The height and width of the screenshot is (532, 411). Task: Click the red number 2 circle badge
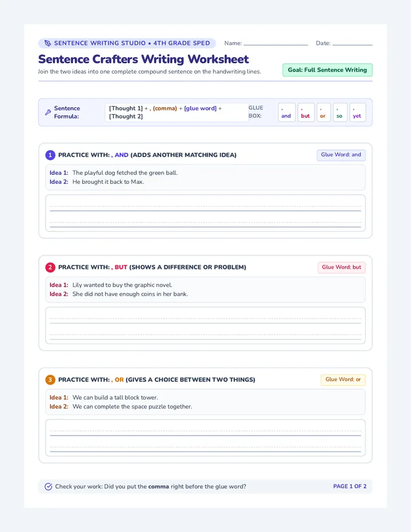point(50,267)
